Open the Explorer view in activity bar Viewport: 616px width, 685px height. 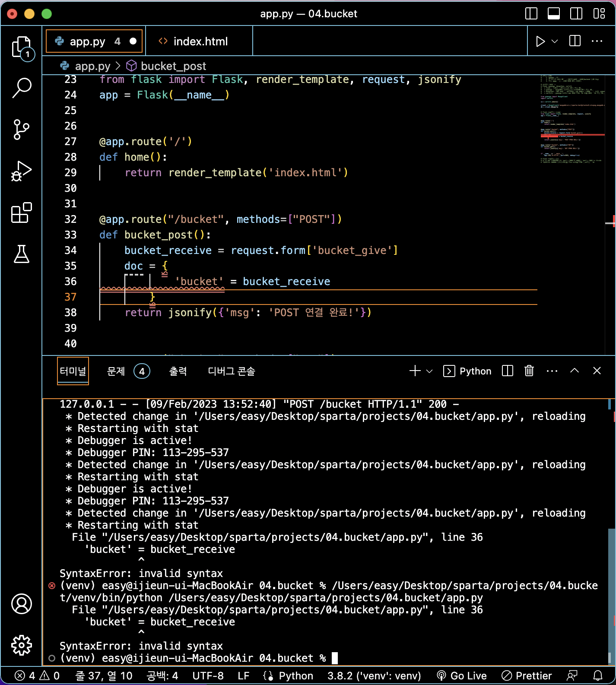click(x=22, y=47)
